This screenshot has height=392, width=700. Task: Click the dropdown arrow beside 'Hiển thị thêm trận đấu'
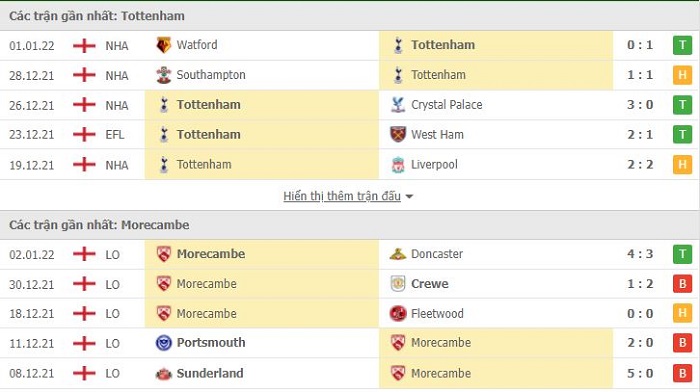tap(409, 196)
